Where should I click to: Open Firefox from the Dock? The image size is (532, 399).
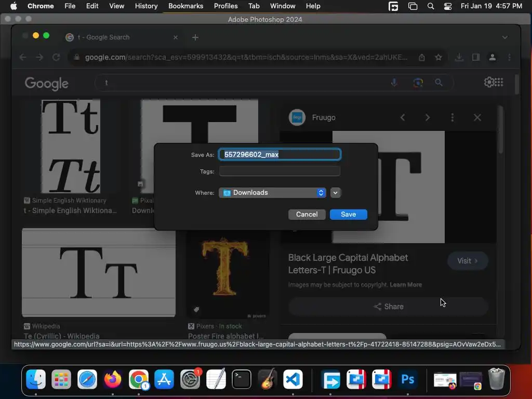click(113, 379)
